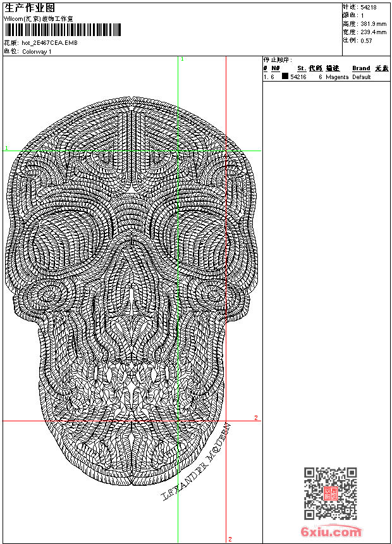Select the design filename hot_2E467CEA.EMB
Viewport: 392px width, 544px height.
[49, 43]
